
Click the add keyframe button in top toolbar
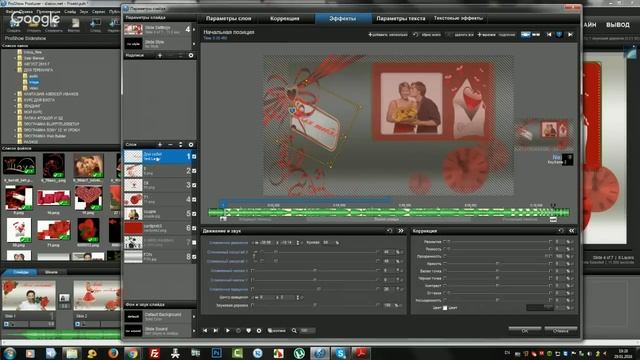click(x=388, y=35)
